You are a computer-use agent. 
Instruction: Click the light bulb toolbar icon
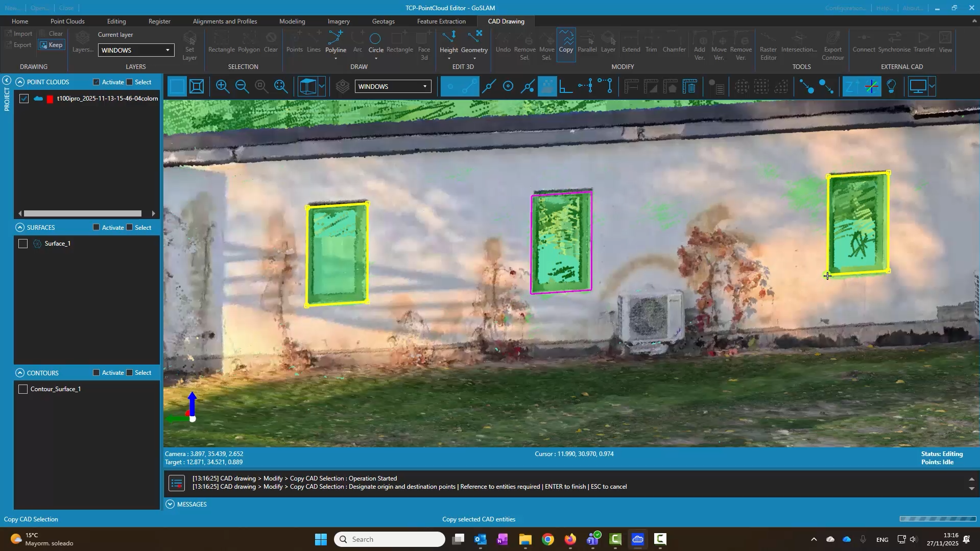pyautogui.click(x=892, y=87)
